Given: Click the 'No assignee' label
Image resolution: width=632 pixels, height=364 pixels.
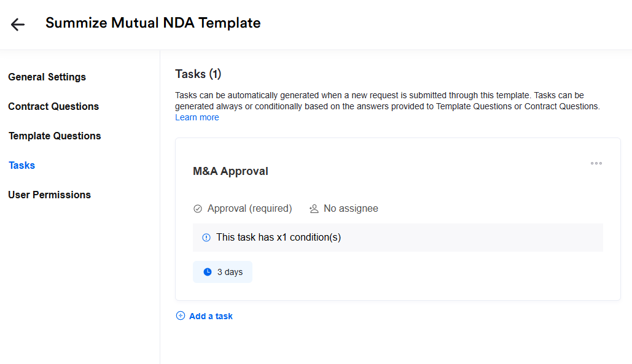Looking at the screenshot, I should click(351, 209).
